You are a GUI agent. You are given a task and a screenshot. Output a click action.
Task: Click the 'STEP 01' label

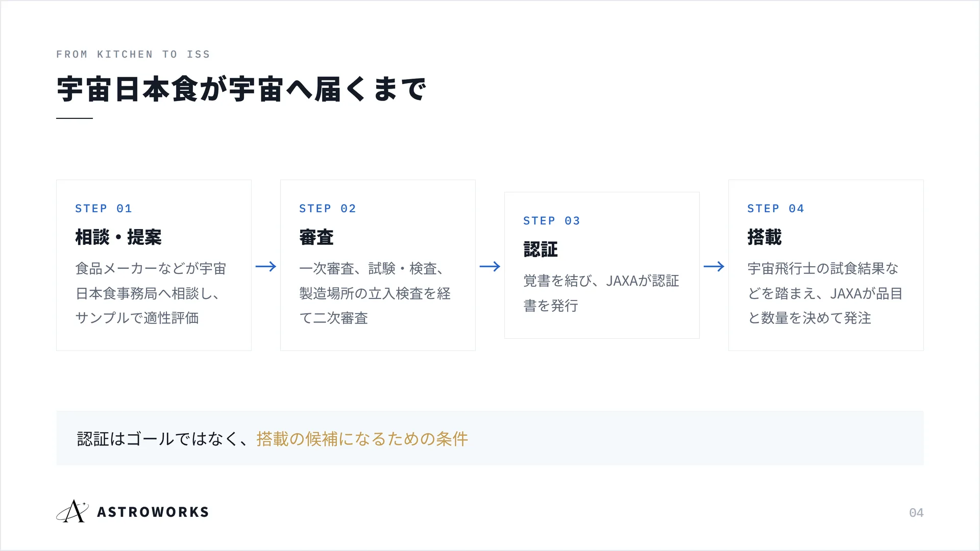104,208
